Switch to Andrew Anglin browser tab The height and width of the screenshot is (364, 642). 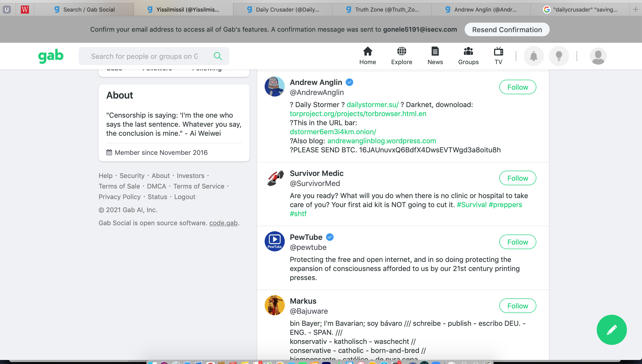coord(481,10)
